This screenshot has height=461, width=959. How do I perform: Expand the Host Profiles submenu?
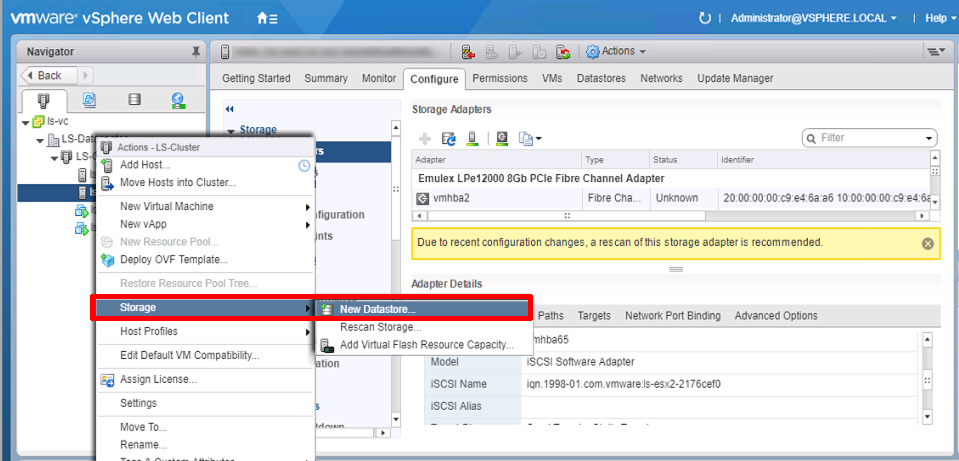tap(308, 333)
